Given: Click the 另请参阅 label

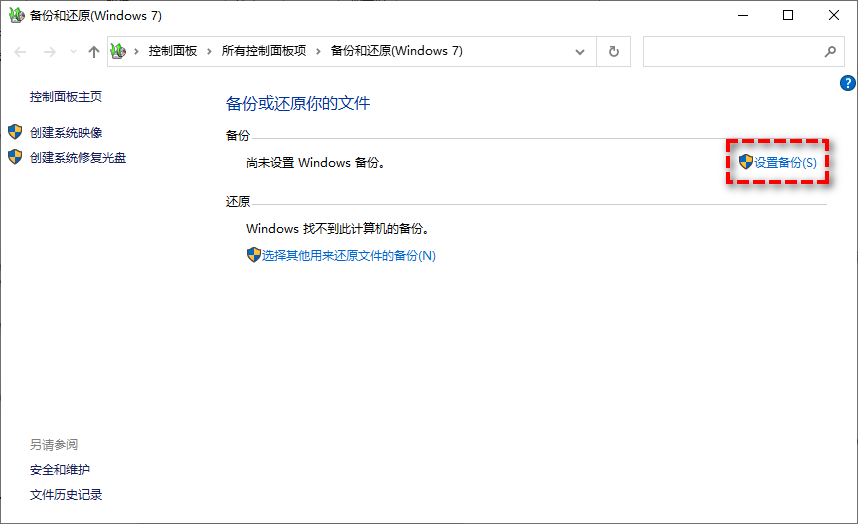Looking at the screenshot, I should point(54,445).
